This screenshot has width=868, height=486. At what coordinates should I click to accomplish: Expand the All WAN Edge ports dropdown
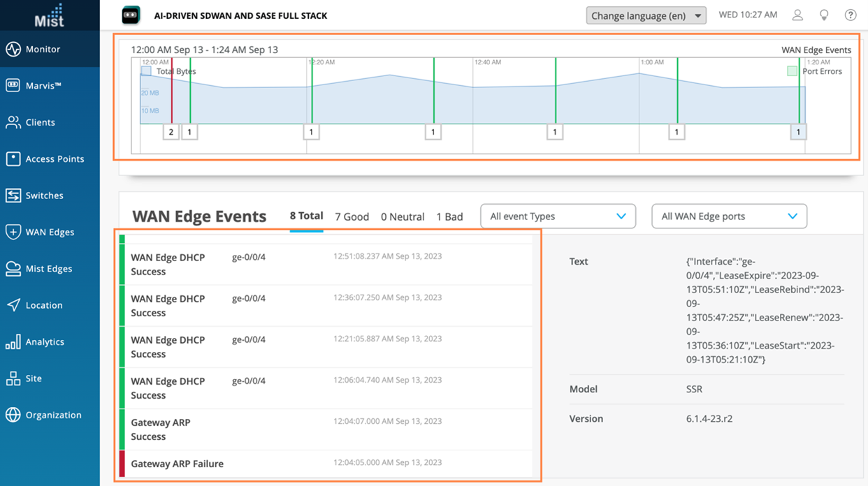coord(729,216)
